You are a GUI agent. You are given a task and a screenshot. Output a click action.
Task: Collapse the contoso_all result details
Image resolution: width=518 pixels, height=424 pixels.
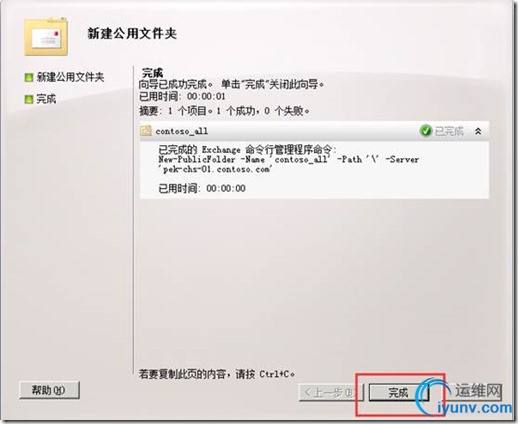478,131
